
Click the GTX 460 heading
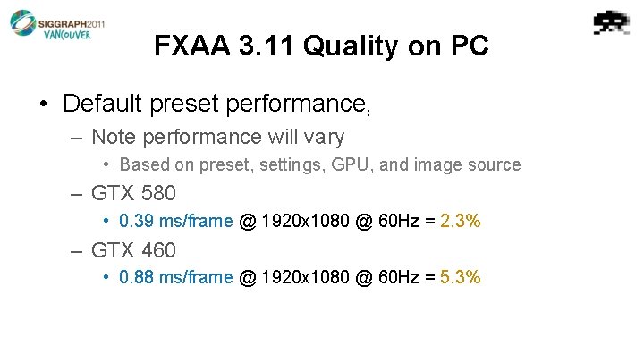tap(133, 250)
